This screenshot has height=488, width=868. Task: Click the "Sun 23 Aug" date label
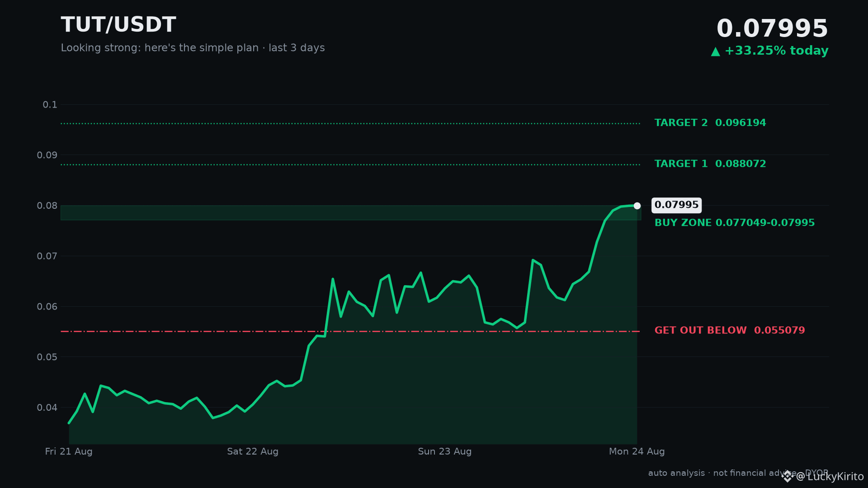(x=445, y=451)
